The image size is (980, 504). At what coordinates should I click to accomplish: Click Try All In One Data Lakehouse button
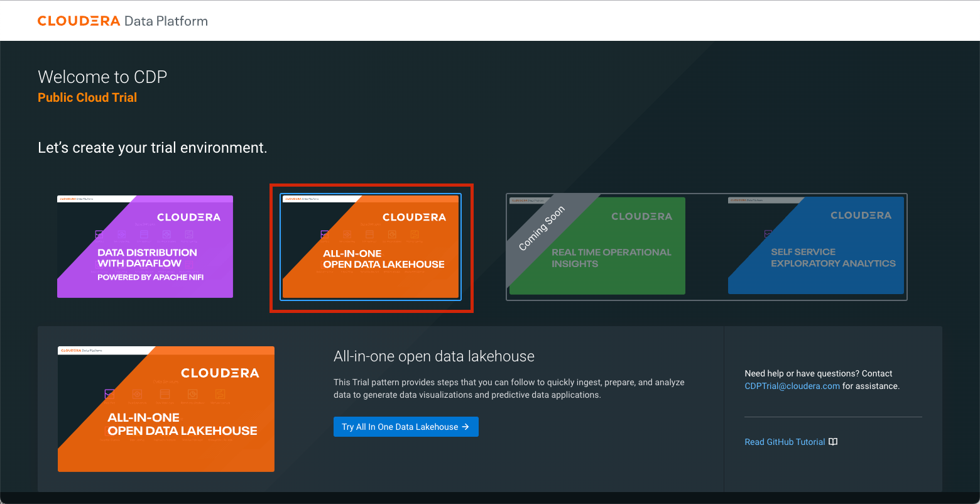click(x=406, y=427)
